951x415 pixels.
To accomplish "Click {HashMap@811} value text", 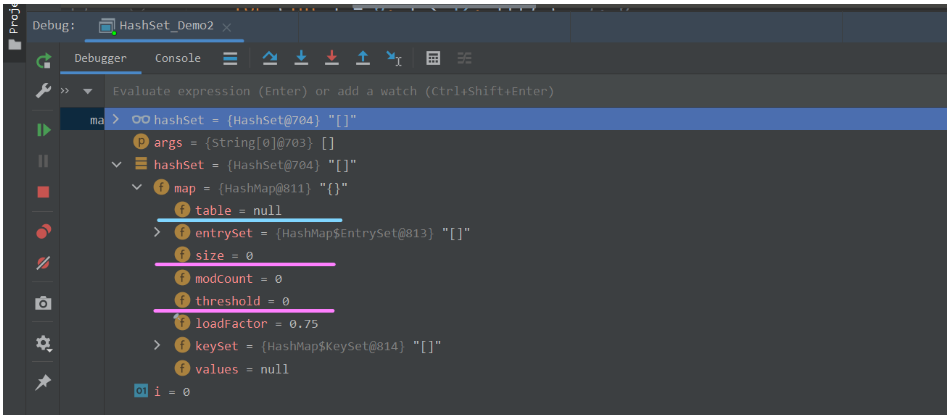I will pyautogui.click(x=263, y=188).
